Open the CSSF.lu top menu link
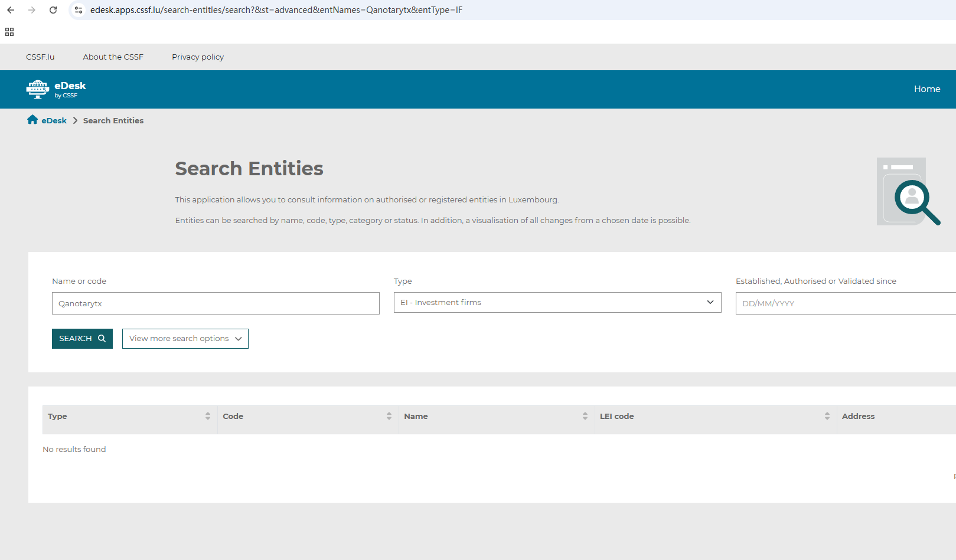The image size is (956, 560). coord(40,57)
